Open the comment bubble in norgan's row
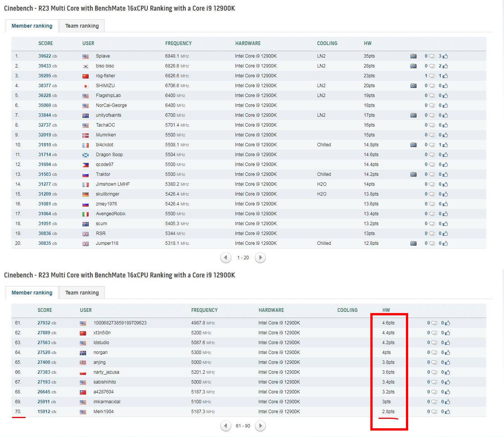 [x=434, y=352]
